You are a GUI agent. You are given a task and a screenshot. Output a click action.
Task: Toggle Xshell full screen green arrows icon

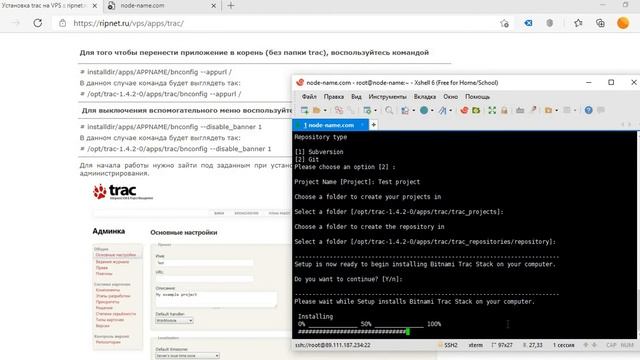pos(492,110)
